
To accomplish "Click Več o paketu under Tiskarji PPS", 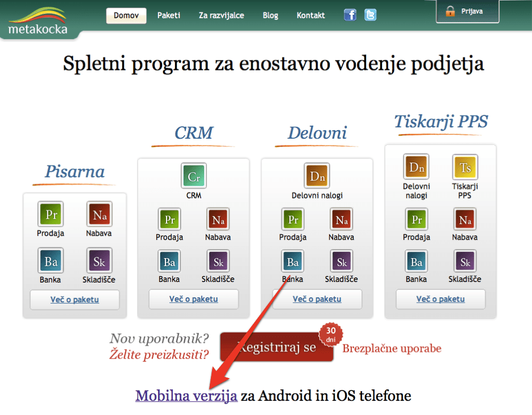I will click(440, 299).
